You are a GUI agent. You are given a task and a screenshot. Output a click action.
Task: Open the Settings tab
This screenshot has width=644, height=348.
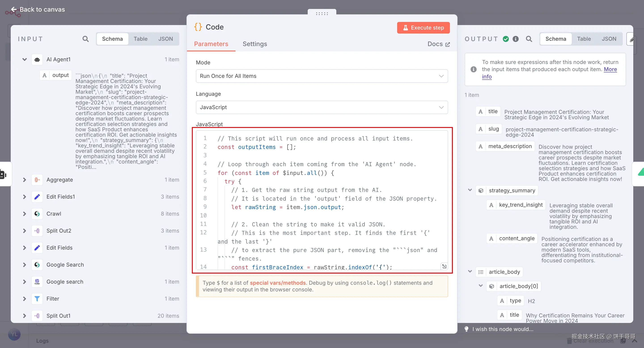(x=255, y=44)
